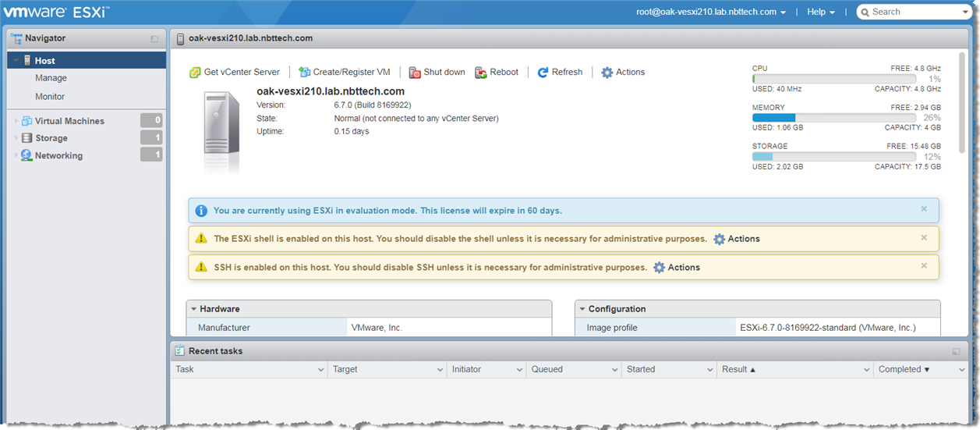Click the Manufacturer value VMware, Inc.
The width and height of the screenshot is (980, 430).
[377, 328]
